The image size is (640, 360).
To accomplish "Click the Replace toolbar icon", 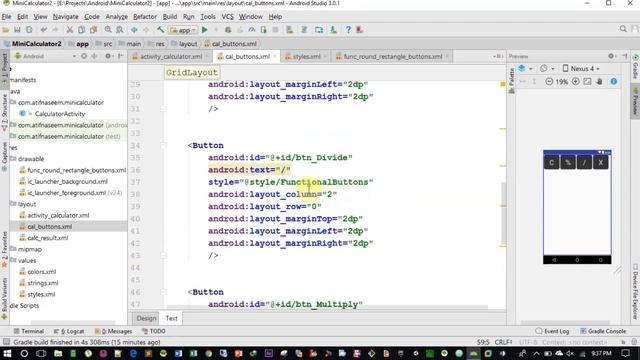I will [120, 30].
